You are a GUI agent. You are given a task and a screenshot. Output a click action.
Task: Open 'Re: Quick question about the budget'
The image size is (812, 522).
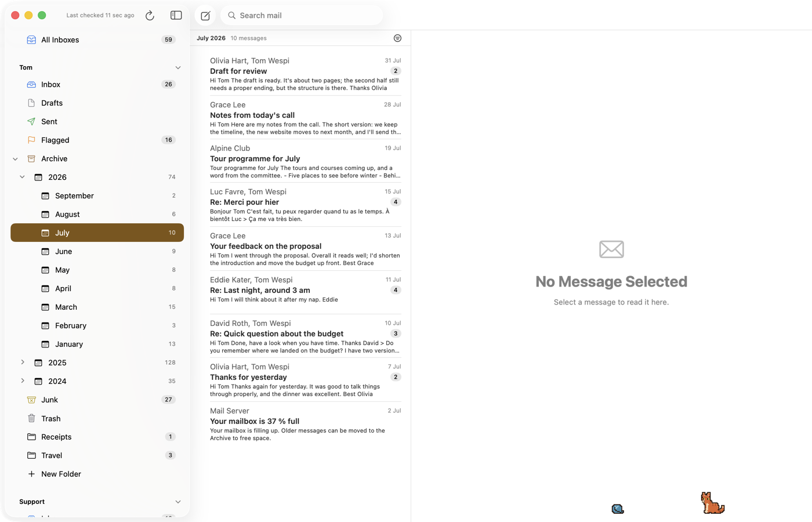pos(305,336)
